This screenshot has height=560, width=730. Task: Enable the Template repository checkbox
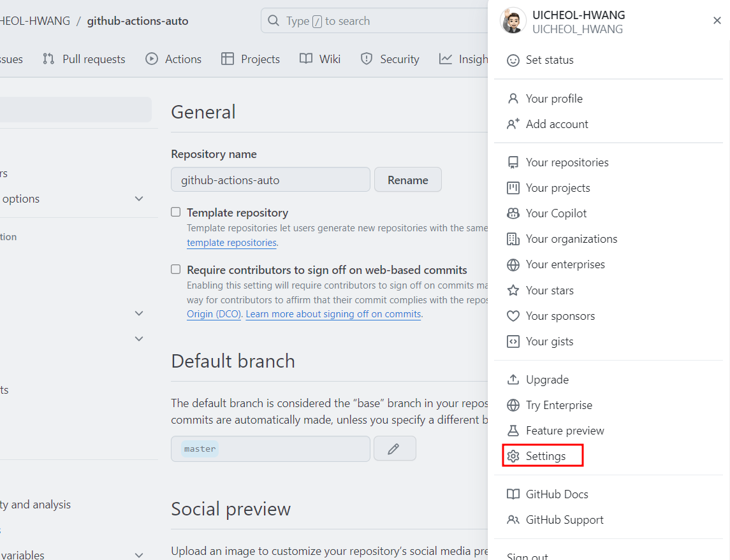(175, 212)
